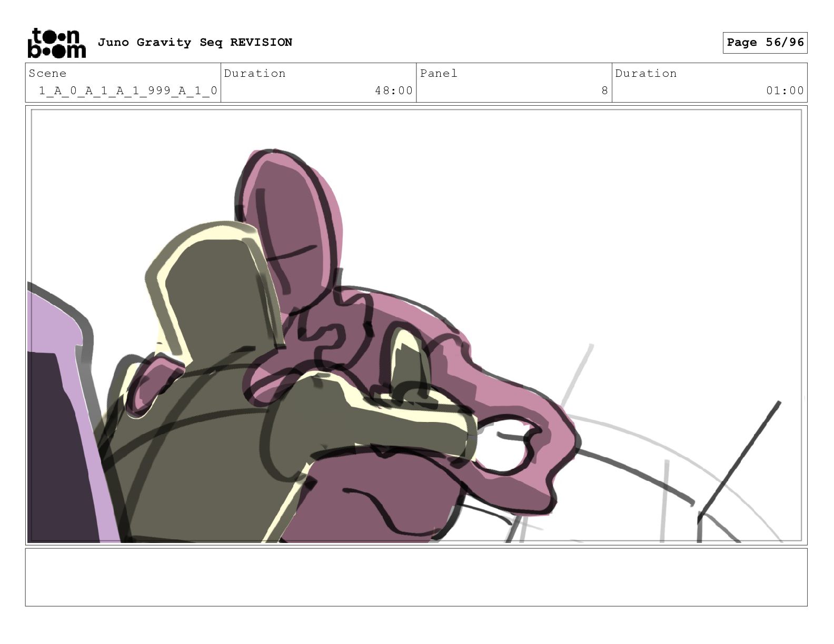Select the Juno Gravity Seq REVISION title
The height and width of the screenshot is (644, 834).
[195, 42]
